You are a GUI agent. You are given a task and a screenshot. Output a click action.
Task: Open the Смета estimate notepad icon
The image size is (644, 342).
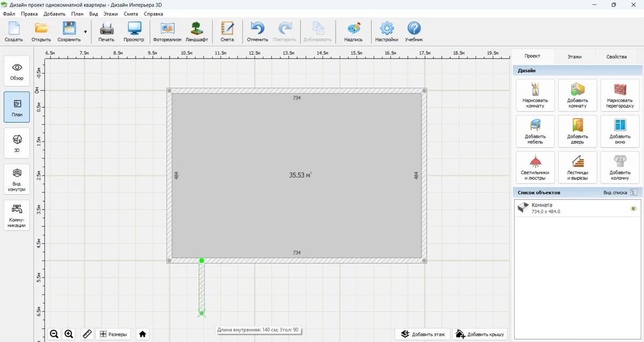tap(227, 32)
